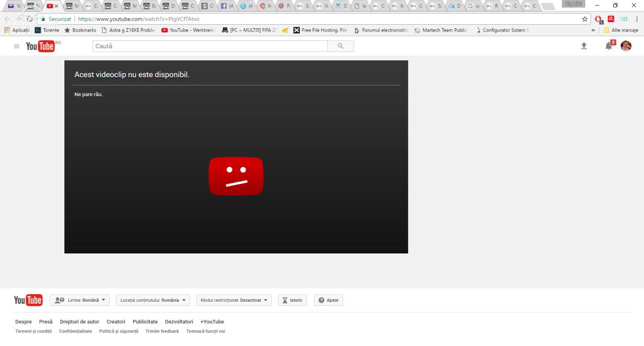Screen dimensions: 644x346
Task: Open the Confidențialitate link
Action: tap(75, 331)
